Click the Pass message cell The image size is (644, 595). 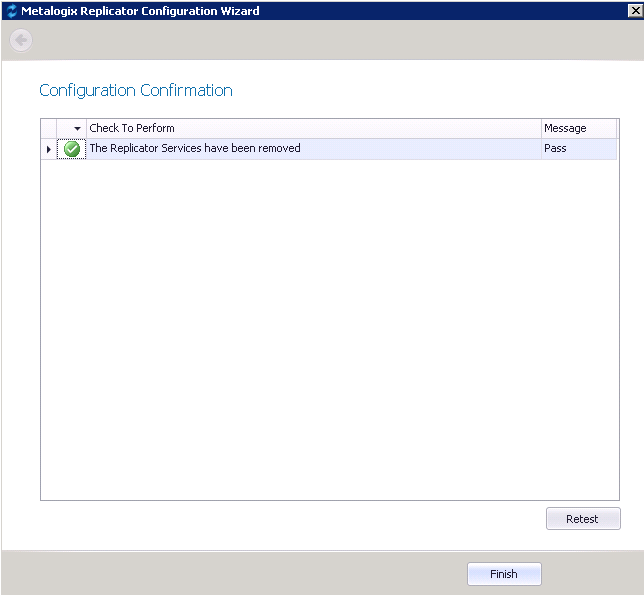coord(579,149)
